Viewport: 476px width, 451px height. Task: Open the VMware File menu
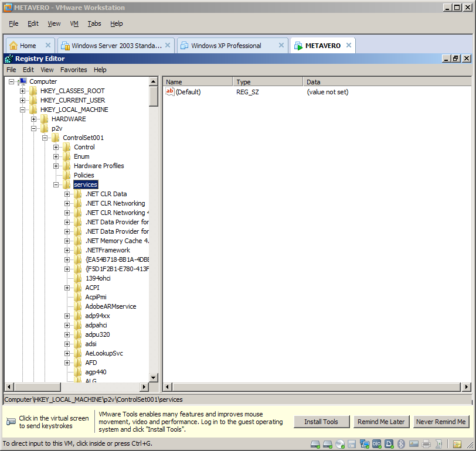coord(13,23)
